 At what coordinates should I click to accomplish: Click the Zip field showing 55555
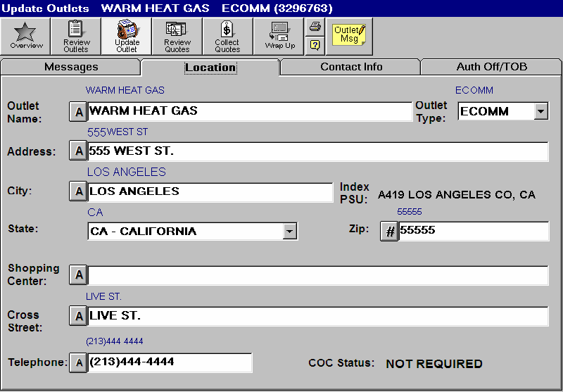click(x=474, y=231)
